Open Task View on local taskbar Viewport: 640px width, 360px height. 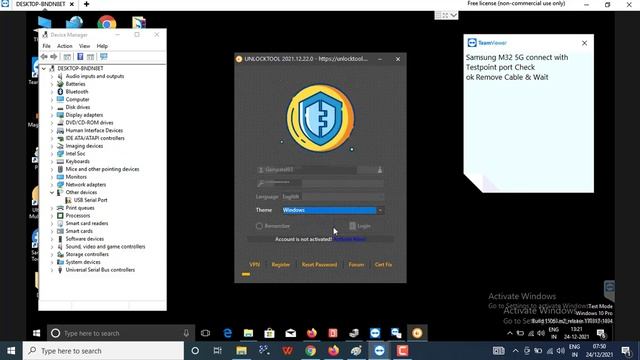pyautogui.click(x=218, y=351)
